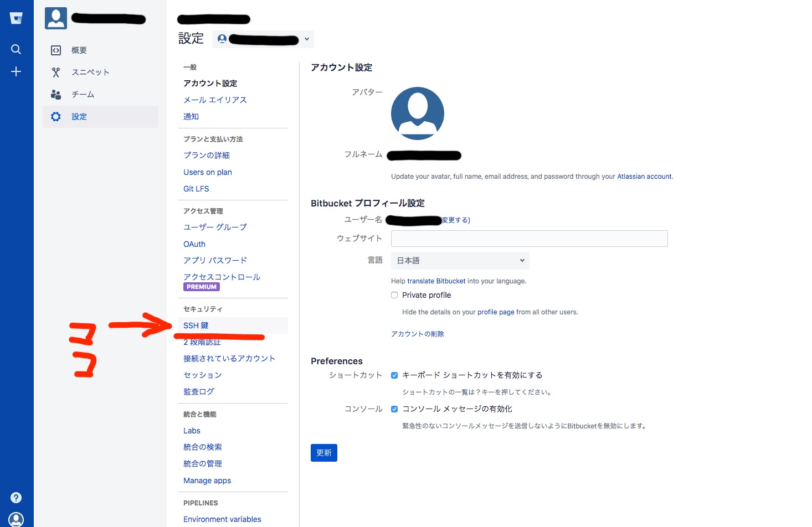Open the 言語 language dropdown
Viewport: 812px width, 527px height.
[x=460, y=260]
